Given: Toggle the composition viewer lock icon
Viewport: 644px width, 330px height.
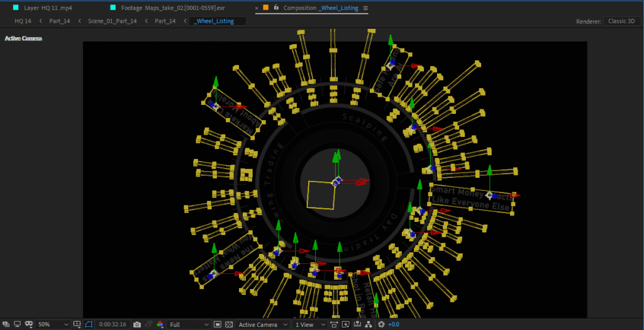Looking at the screenshot, I should 277,8.
